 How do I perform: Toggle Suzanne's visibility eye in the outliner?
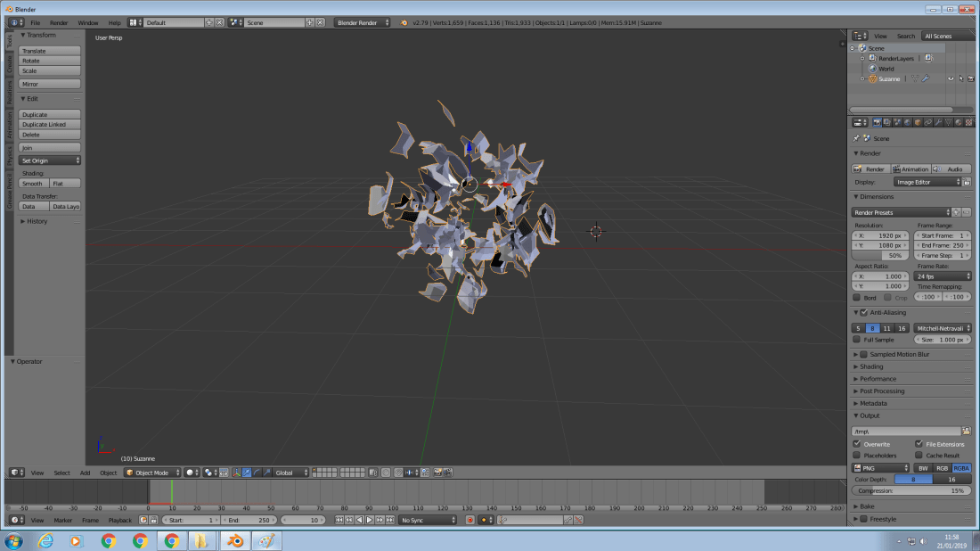pyautogui.click(x=951, y=78)
